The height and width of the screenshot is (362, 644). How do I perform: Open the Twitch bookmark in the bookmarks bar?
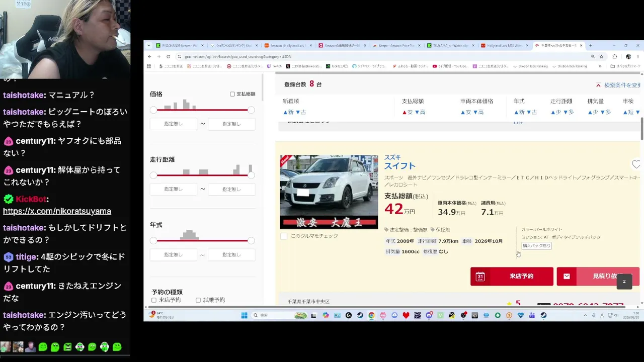click(x=274, y=66)
